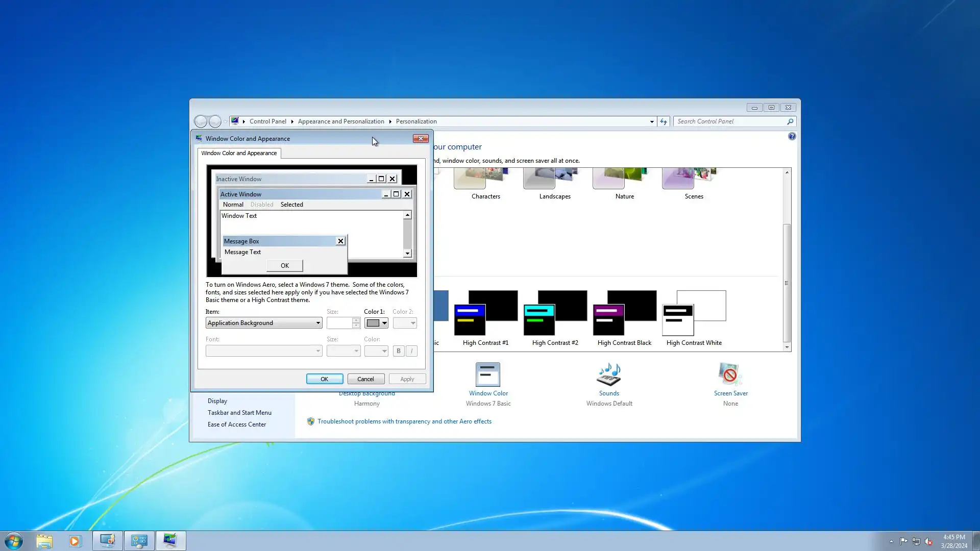Launch Windows Media Player from the taskbar
980x551 pixels.
[75, 541]
